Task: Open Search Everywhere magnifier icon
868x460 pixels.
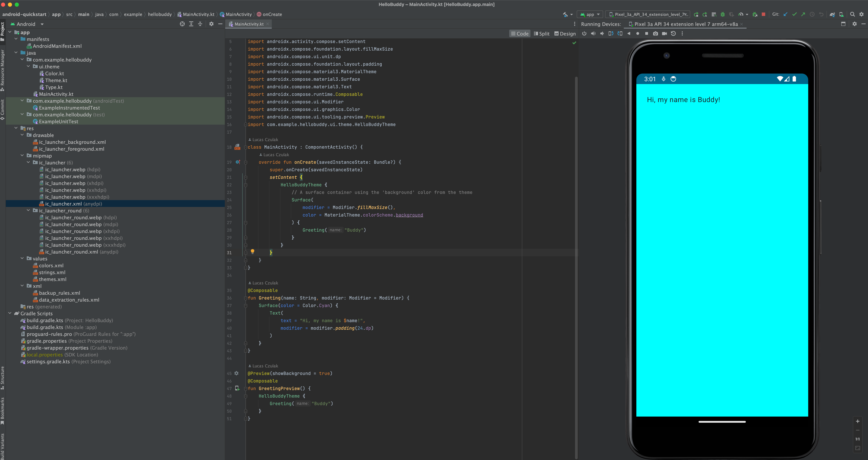Action: coord(853,14)
